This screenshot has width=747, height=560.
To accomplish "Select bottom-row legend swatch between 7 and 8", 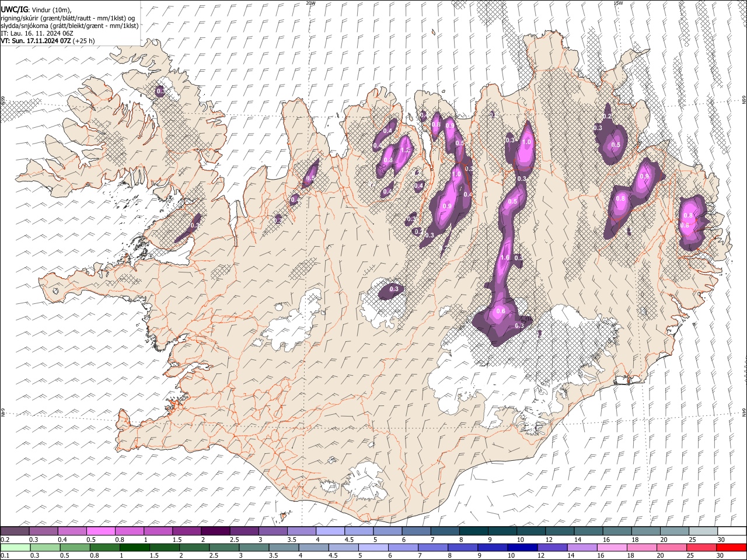I will 433,547.
